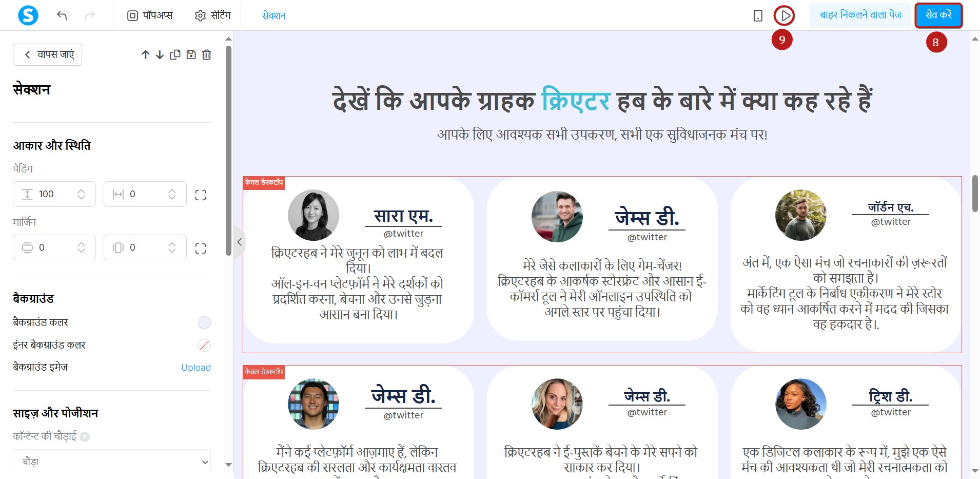This screenshot has height=479, width=980.
Task: Click vertical margin field
Action: (54, 247)
